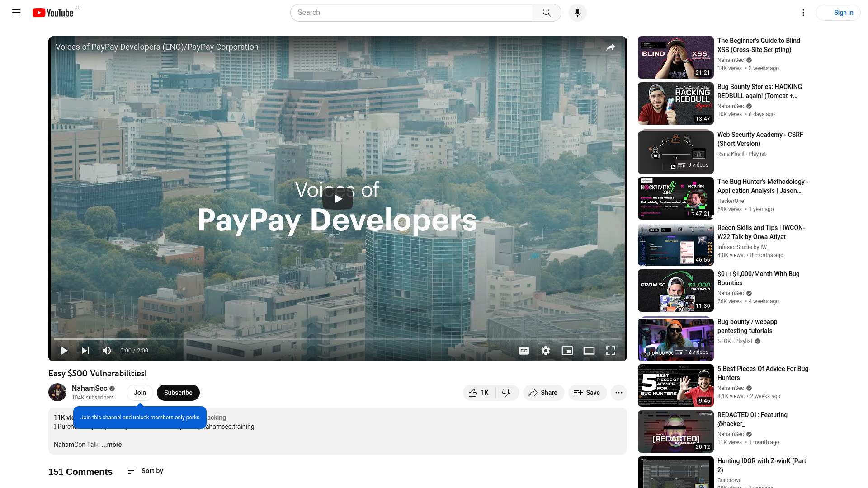Open REDACTED 01 video thumbnail
The width and height of the screenshot is (868, 488).
675,432
